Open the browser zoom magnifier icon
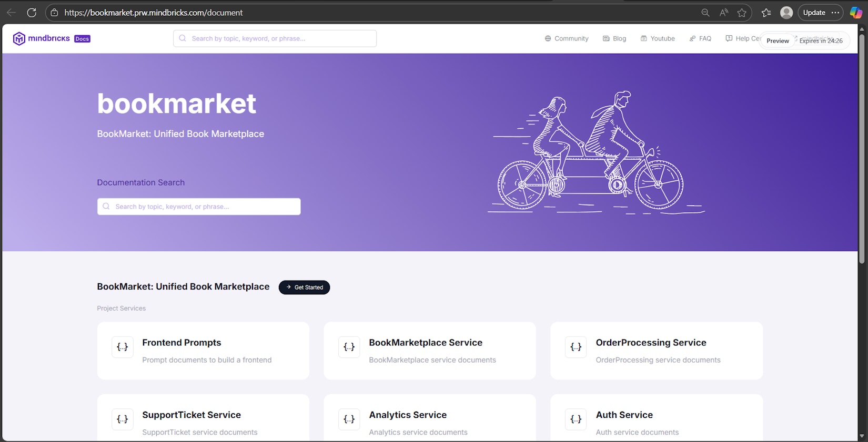 point(705,13)
